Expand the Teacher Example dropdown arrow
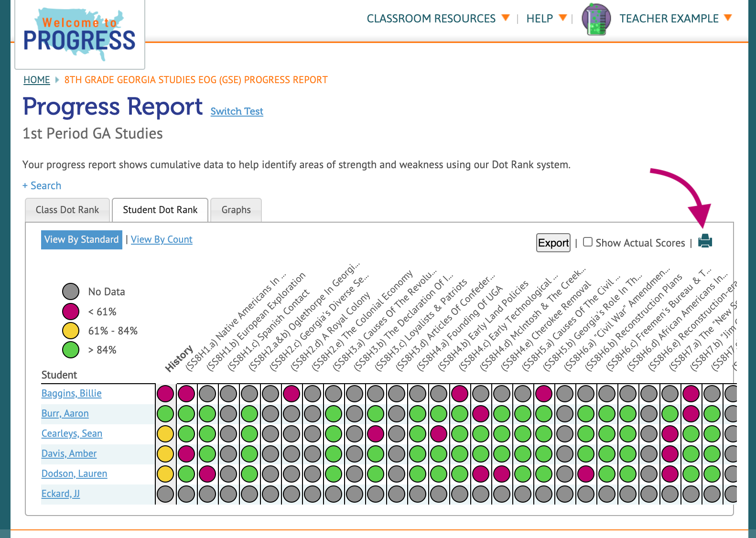This screenshot has height=538, width=756. pyautogui.click(x=728, y=18)
